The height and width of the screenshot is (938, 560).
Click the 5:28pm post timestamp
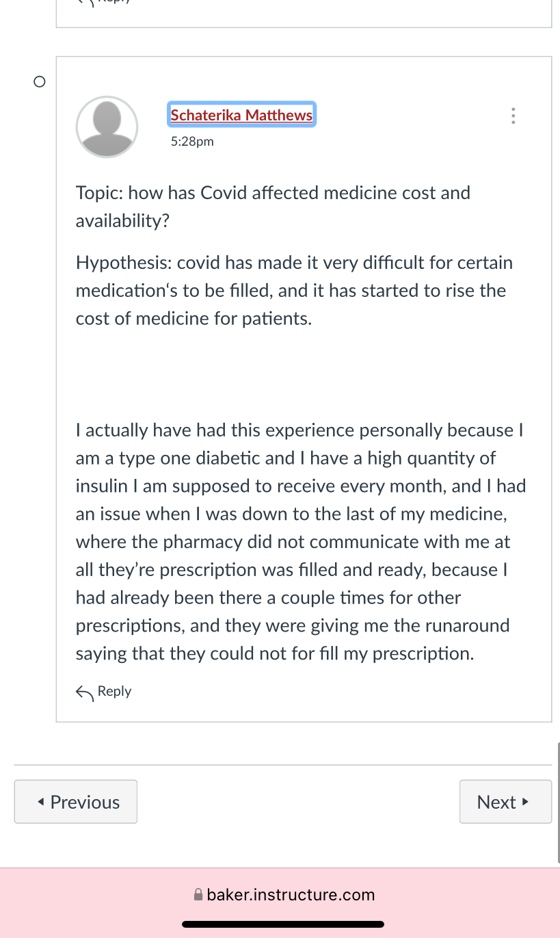192,142
